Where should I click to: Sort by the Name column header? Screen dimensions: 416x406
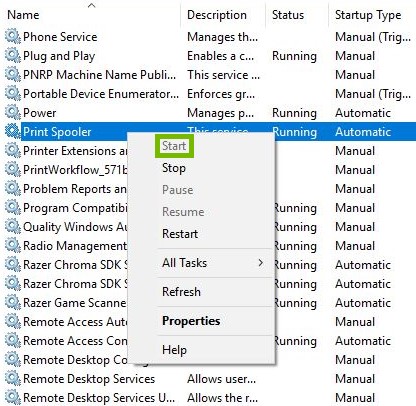(23, 15)
